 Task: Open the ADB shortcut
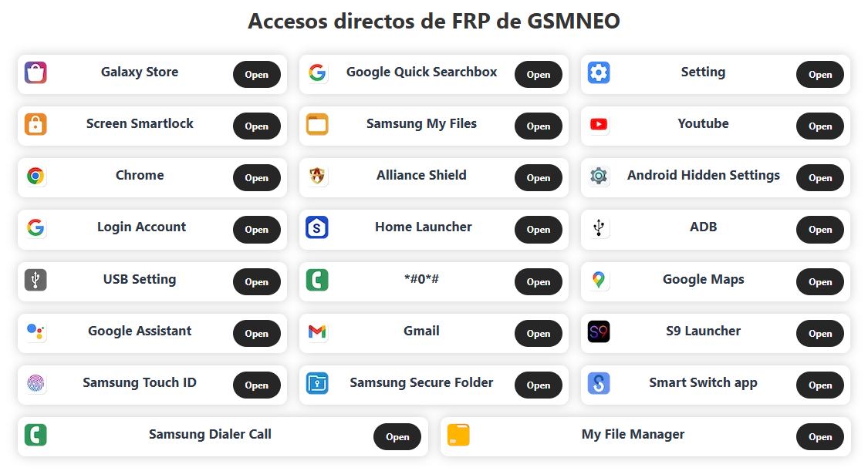click(819, 230)
